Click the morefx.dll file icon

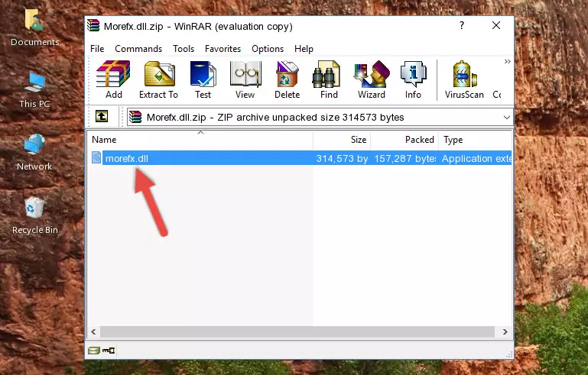point(96,158)
